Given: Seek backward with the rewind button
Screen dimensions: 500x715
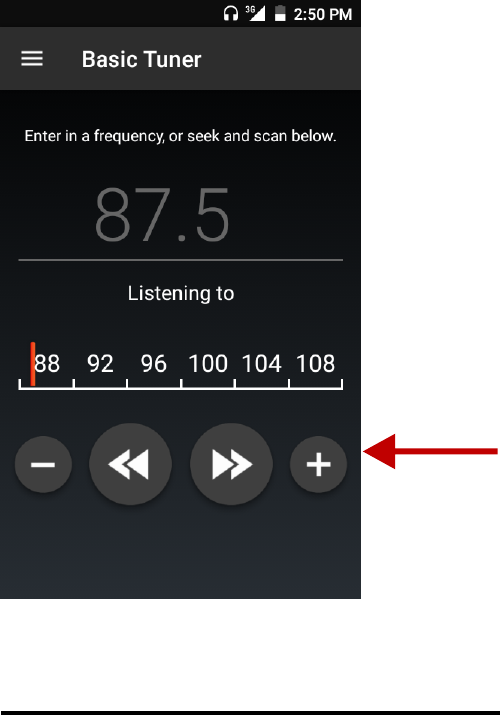Looking at the screenshot, I should tap(130, 464).
